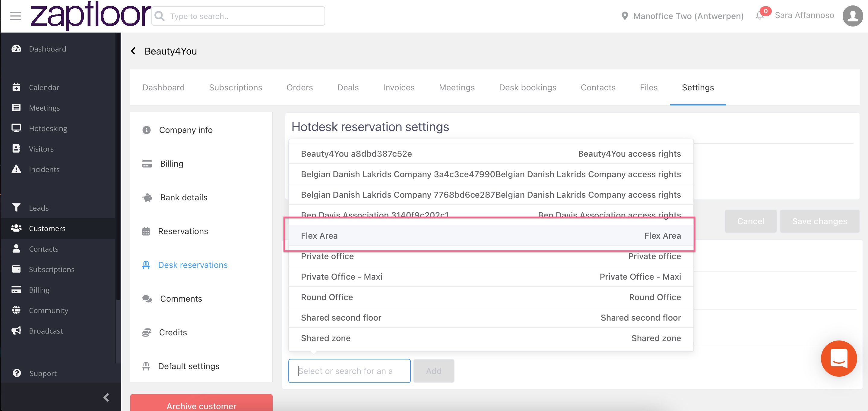868x411 pixels.
Task: Click the Meetings list icon in sidebar
Action: [16, 108]
